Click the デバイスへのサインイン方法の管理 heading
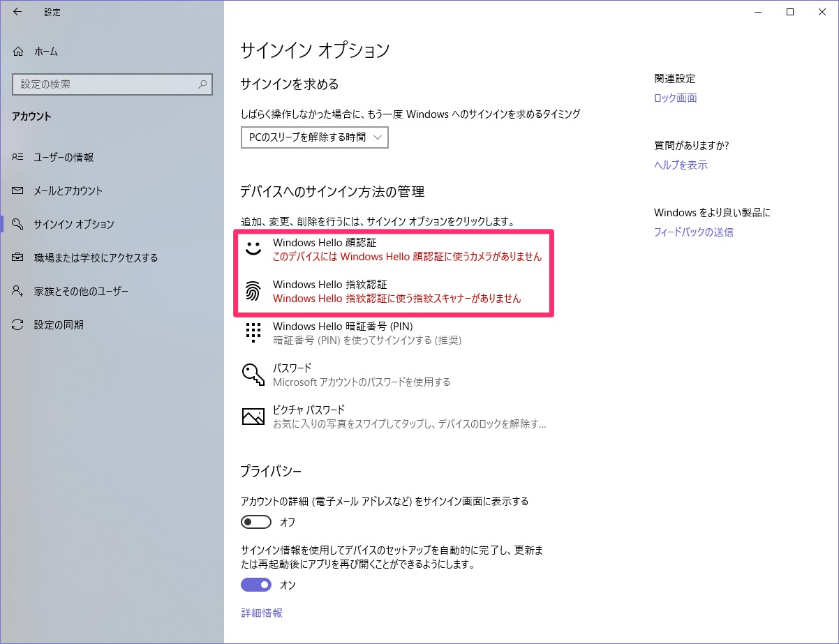 click(x=332, y=192)
